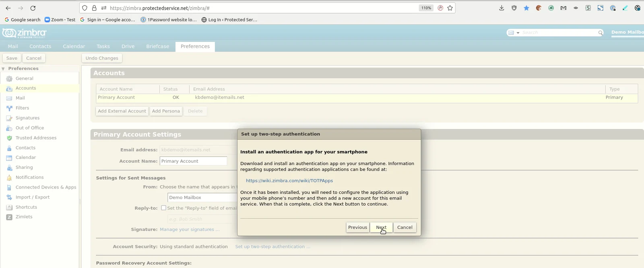Select the Primary Account table row
The height and width of the screenshot is (268, 644).
pos(367,98)
